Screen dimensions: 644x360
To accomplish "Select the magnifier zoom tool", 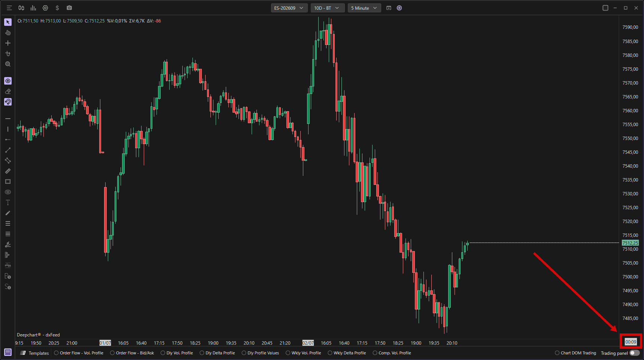I will 8,64.
